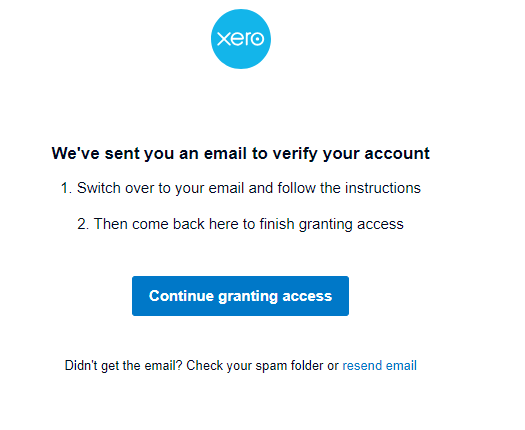525x430 pixels.
Task: Click the letter 'x' in the Xero logo
Action: pos(224,39)
